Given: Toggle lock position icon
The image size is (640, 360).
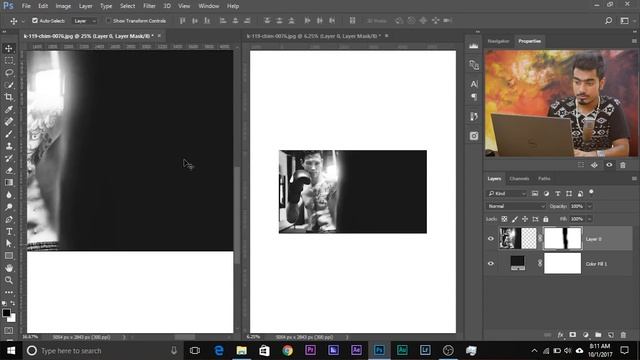Looking at the screenshot, I should (525, 219).
